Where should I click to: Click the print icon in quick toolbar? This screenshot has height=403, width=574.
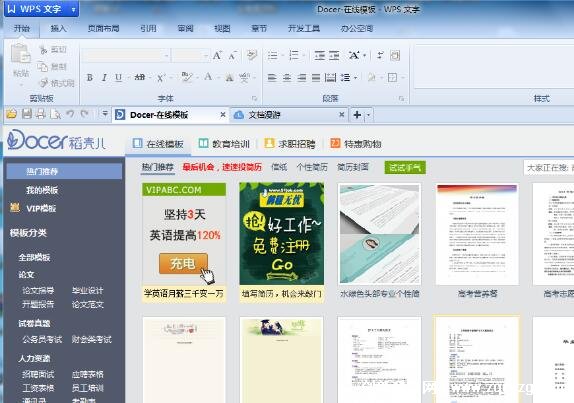tap(41, 114)
